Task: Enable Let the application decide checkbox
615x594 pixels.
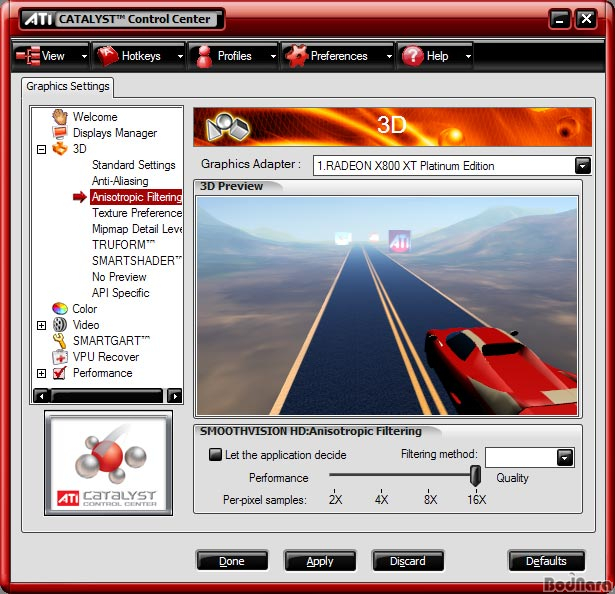Action: pos(215,455)
